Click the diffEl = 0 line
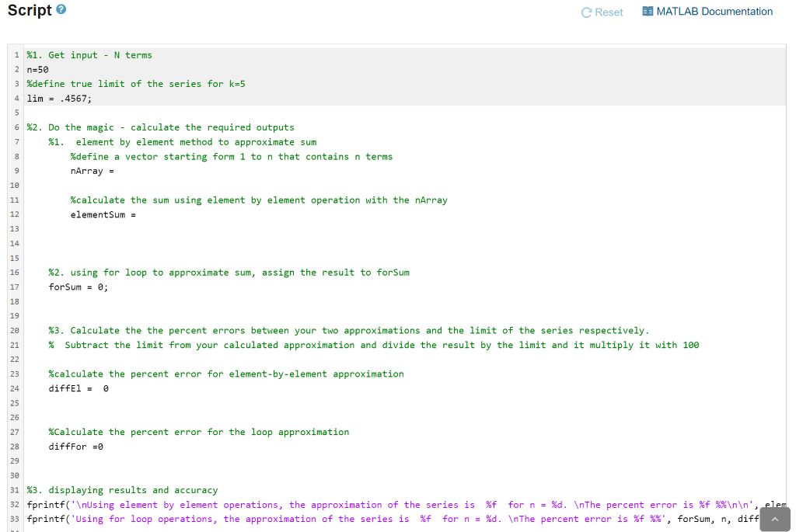This screenshot has width=796, height=532. point(78,388)
